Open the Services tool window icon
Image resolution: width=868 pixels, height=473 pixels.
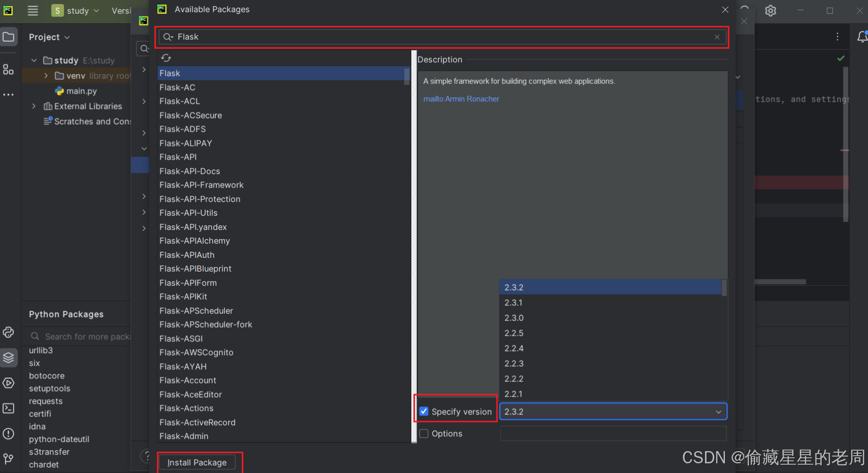click(9, 383)
